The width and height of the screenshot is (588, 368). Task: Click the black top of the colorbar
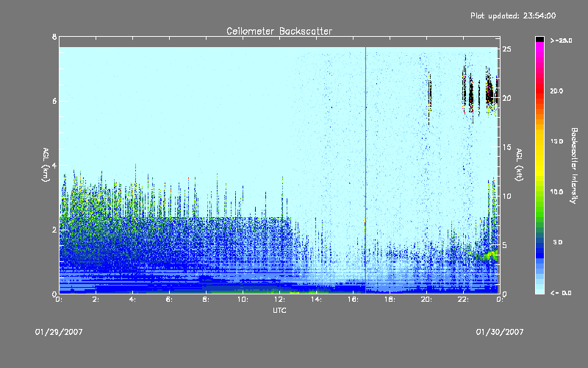[x=539, y=39]
